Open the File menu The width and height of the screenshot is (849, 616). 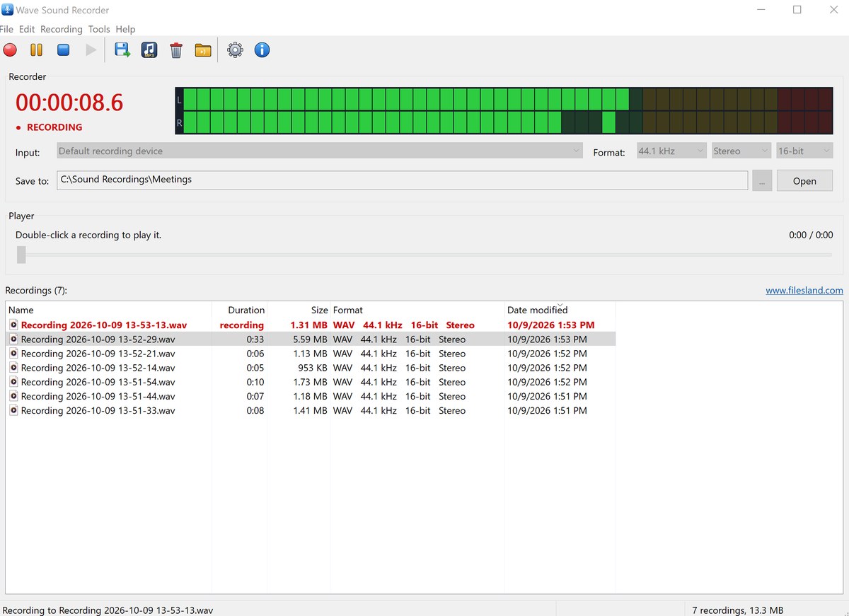(6, 29)
